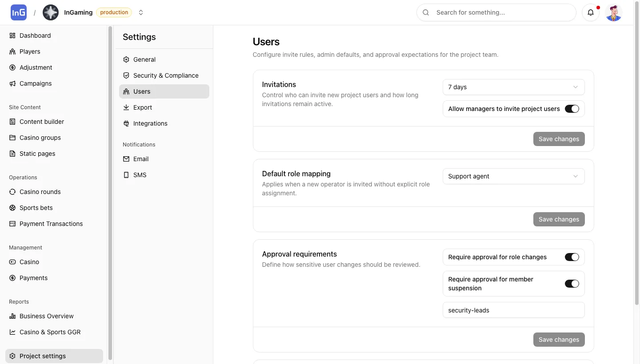Open the invitation expiry dropdown showing 7 days
640x364 pixels.
(513, 87)
